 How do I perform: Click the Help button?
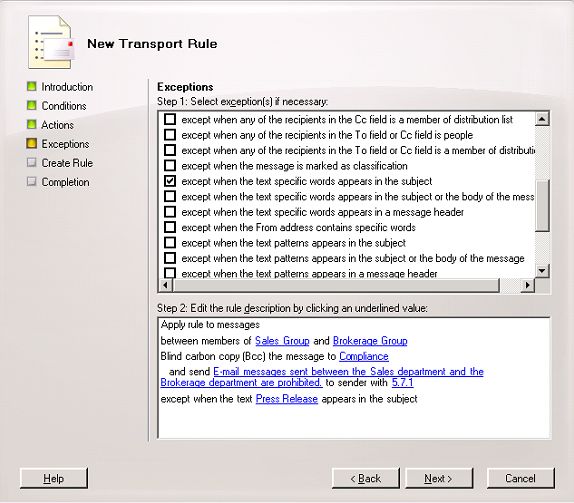pos(54,478)
